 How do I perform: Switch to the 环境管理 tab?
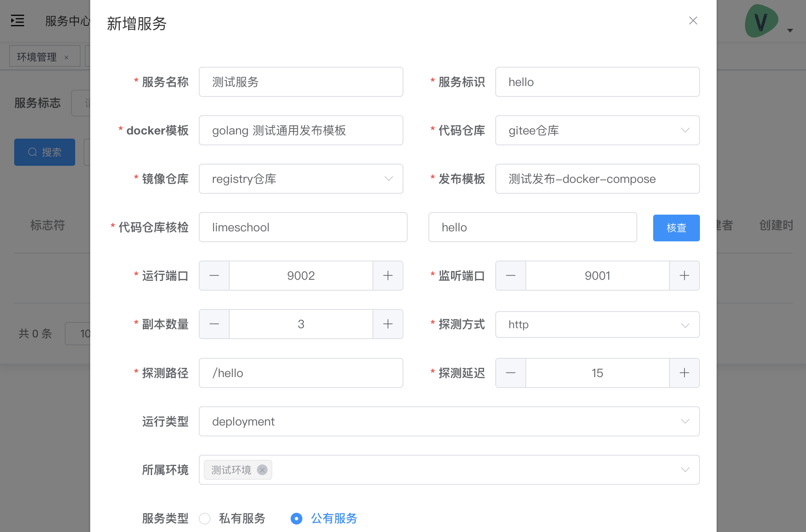click(x=37, y=57)
